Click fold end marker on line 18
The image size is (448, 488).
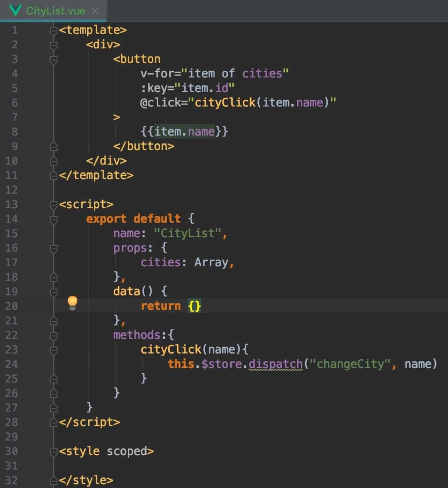point(54,277)
